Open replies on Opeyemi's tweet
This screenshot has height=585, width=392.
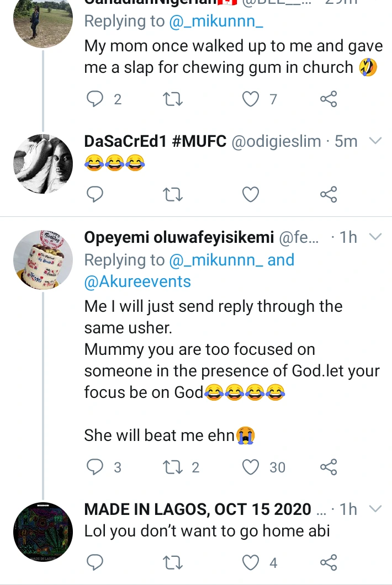click(96, 467)
